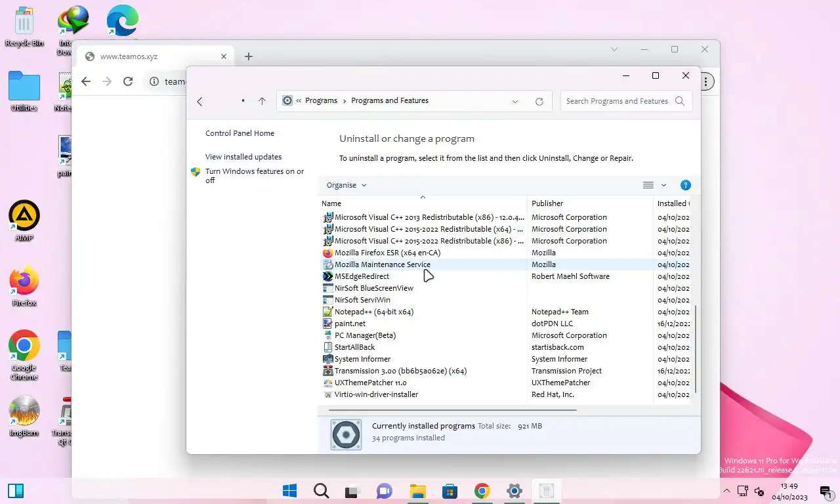Viewport: 840px width, 504px height.
Task: Open the Programs breadcrumb separator chevron
Action: pos(345,101)
